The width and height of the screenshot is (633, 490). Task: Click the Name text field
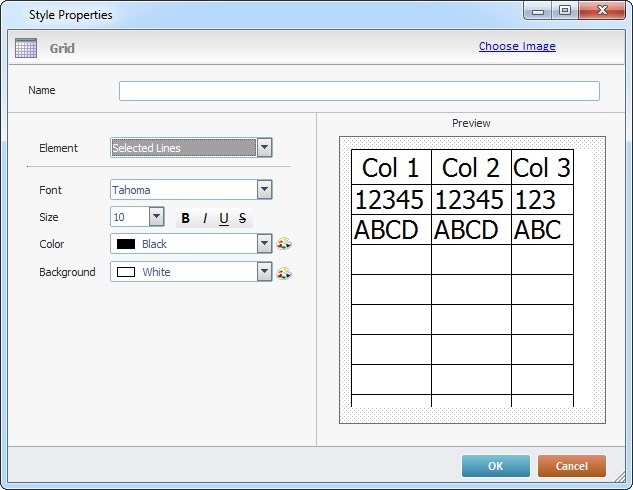(359, 91)
